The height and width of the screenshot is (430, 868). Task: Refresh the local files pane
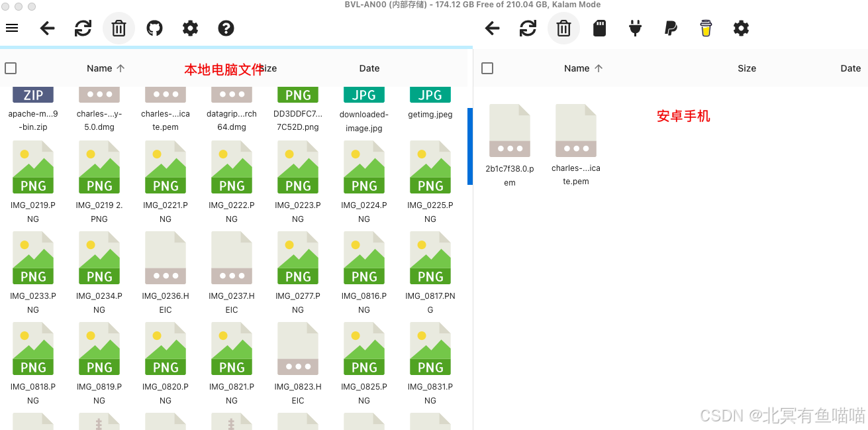pyautogui.click(x=83, y=28)
